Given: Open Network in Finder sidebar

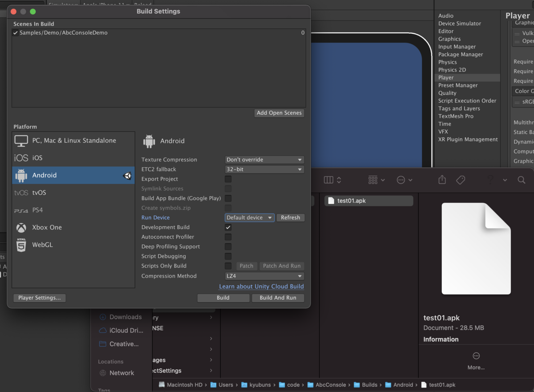Looking at the screenshot, I should [117, 373].
